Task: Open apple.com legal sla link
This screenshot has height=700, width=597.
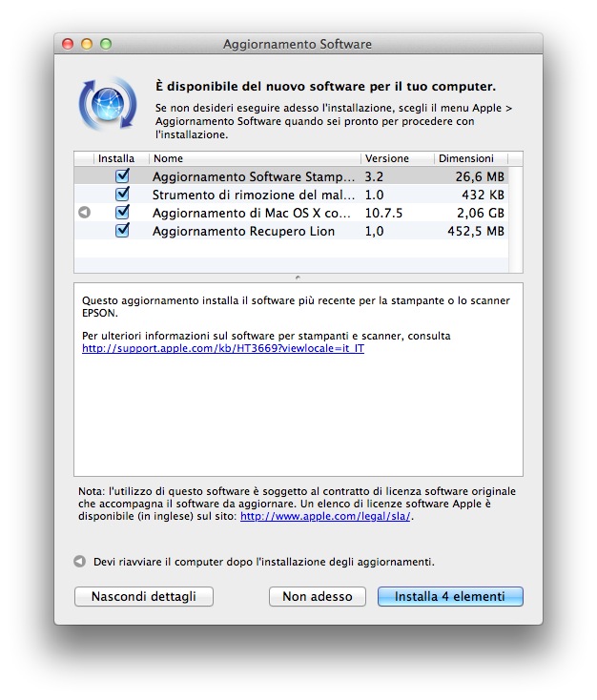Action: [x=325, y=516]
